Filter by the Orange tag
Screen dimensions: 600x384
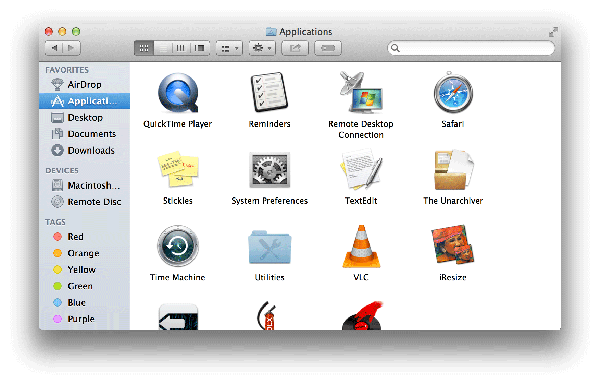pyautogui.click(x=84, y=253)
